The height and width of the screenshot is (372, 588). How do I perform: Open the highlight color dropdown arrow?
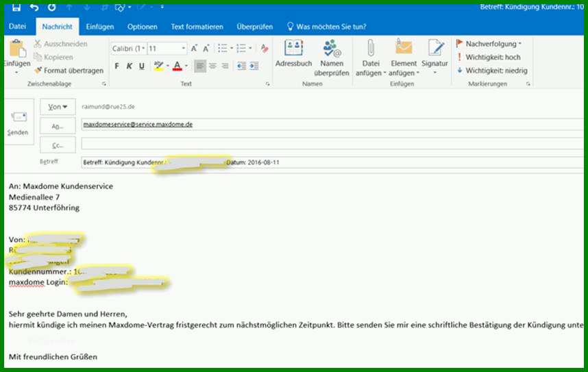168,66
